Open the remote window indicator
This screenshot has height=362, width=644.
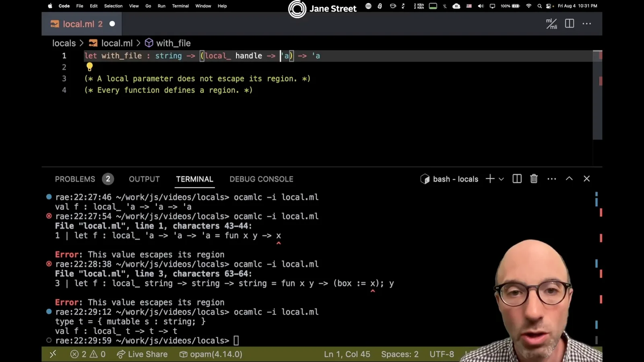coord(53,354)
